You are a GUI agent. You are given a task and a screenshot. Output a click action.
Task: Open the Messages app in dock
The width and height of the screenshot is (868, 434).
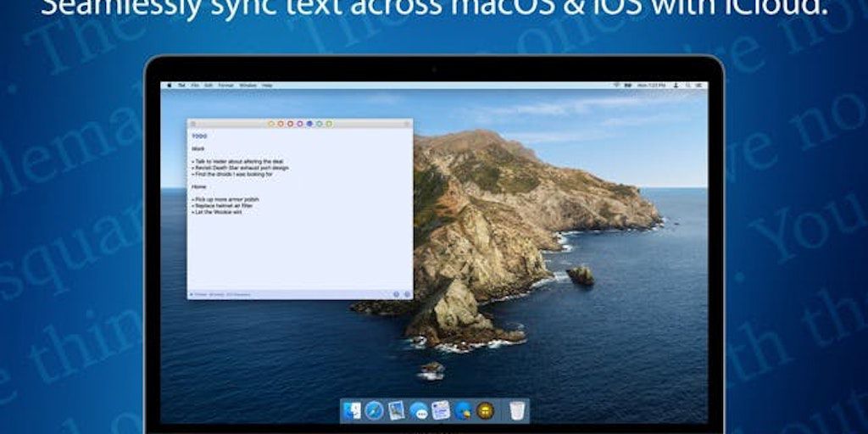[419, 411]
